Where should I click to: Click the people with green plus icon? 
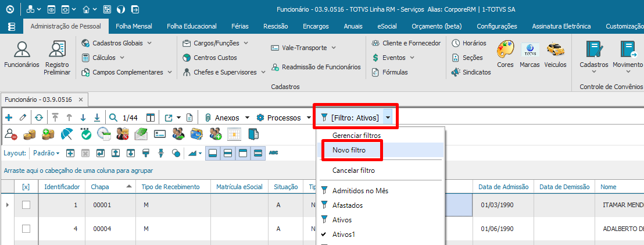pyautogui.click(x=216, y=134)
